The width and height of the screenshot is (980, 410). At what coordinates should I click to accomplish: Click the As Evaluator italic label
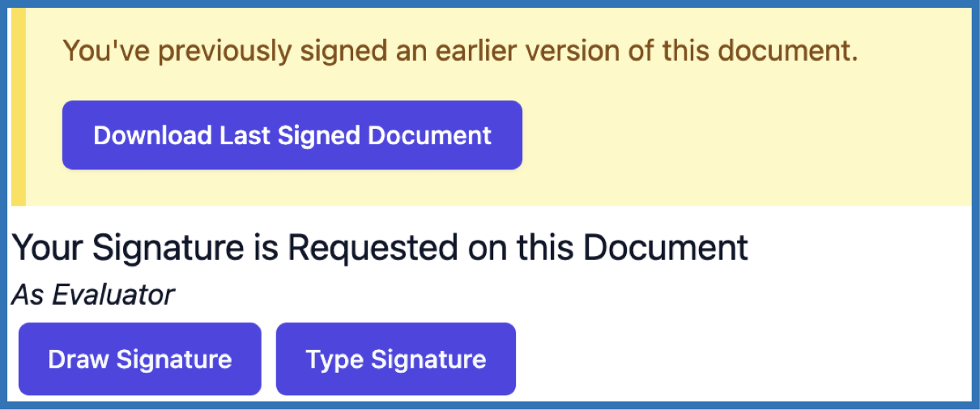coord(93,295)
